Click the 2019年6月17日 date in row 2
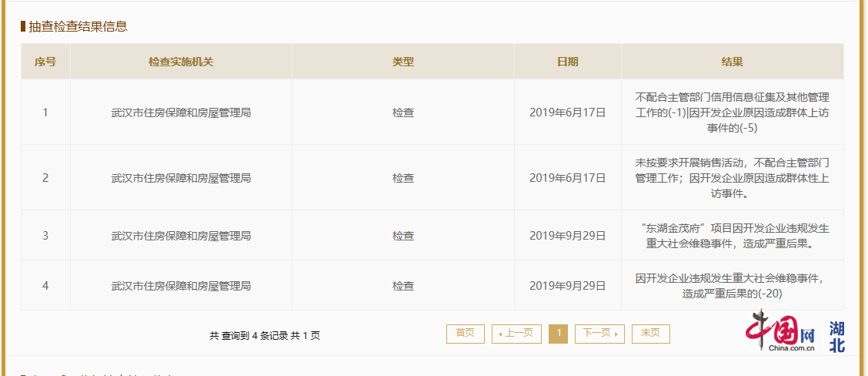Screen dimensions: 868x376 click(x=567, y=178)
